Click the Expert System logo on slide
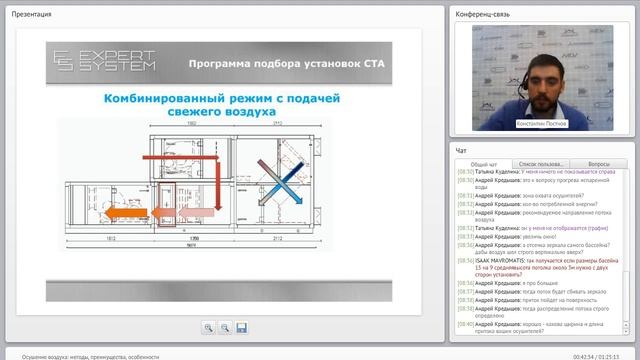This screenshot has height=360, width=640. (x=104, y=61)
